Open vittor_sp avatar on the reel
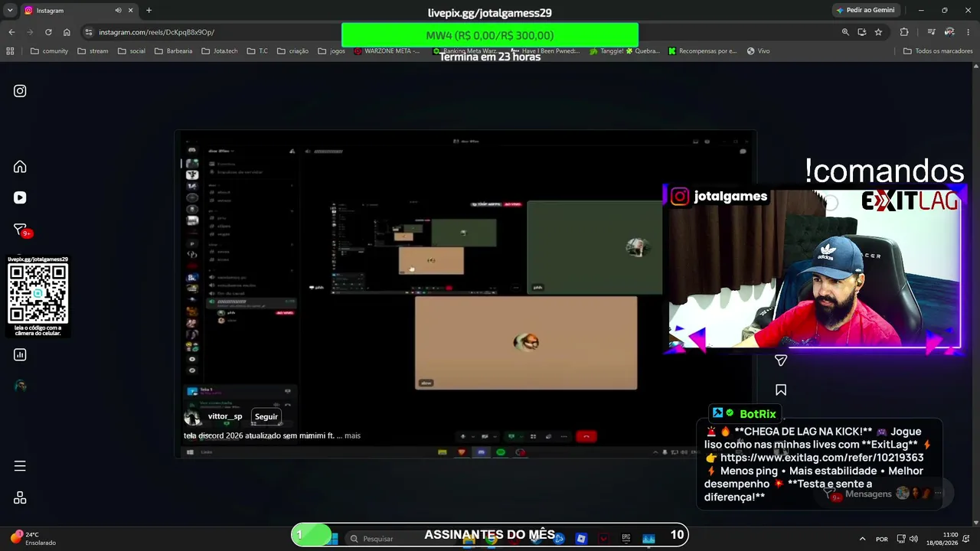 tap(192, 417)
